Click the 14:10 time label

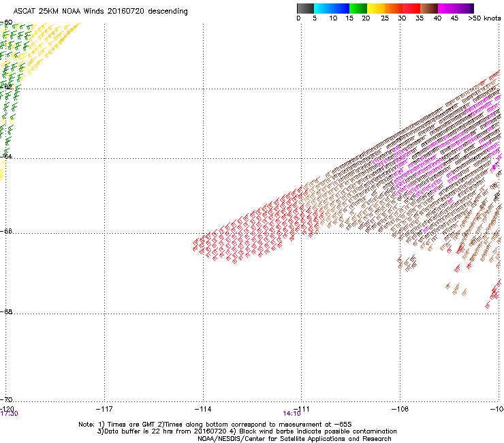292,414
